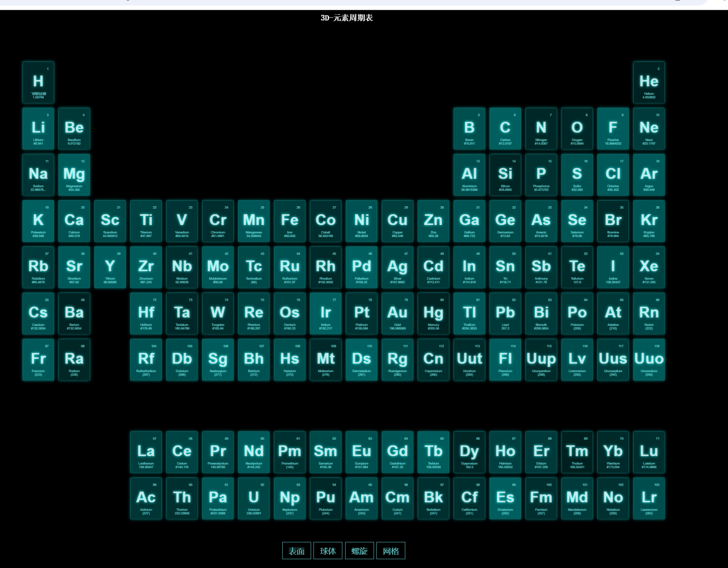This screenshot has width=728, height=568.
Task: Select the Einsteinium (Es) element tile
Action: pyautogui.click(x=505, y=498)
